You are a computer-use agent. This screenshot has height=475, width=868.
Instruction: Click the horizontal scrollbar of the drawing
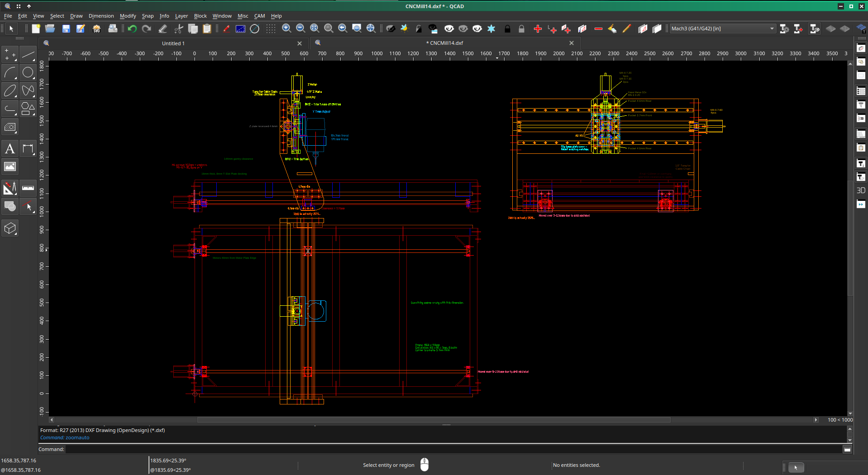tap(434, 420)
